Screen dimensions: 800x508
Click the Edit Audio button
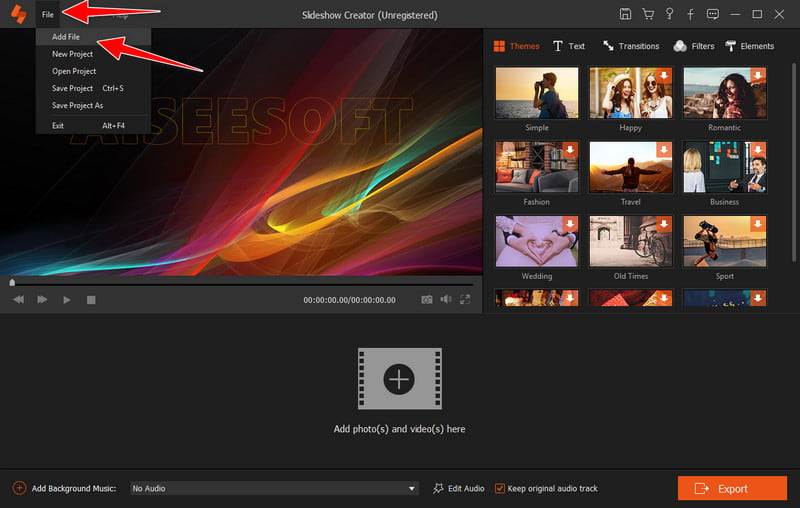(458, 489)
